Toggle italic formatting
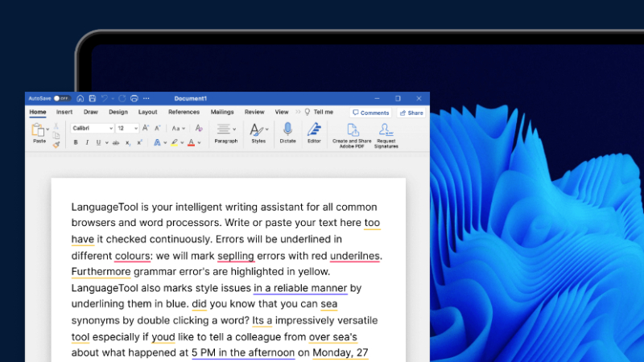Viewport: 644px width, 362px height. 87,143
